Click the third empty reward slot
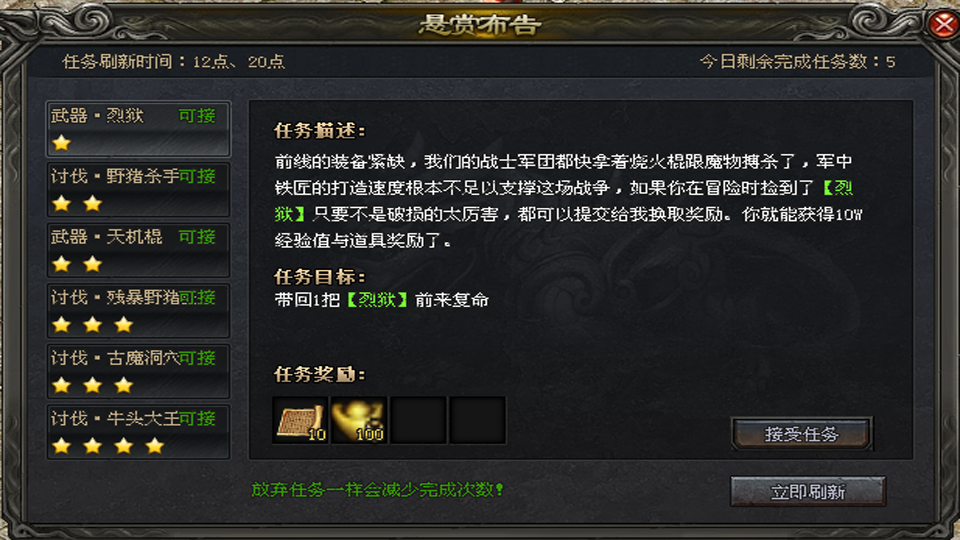Screen dimensions: 960x540 point(418,420)
